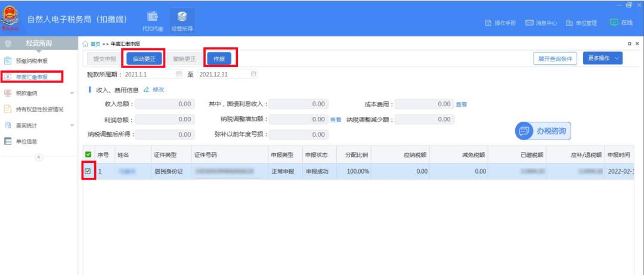Uncheck the row 1 checkbox

pos(88,171)
